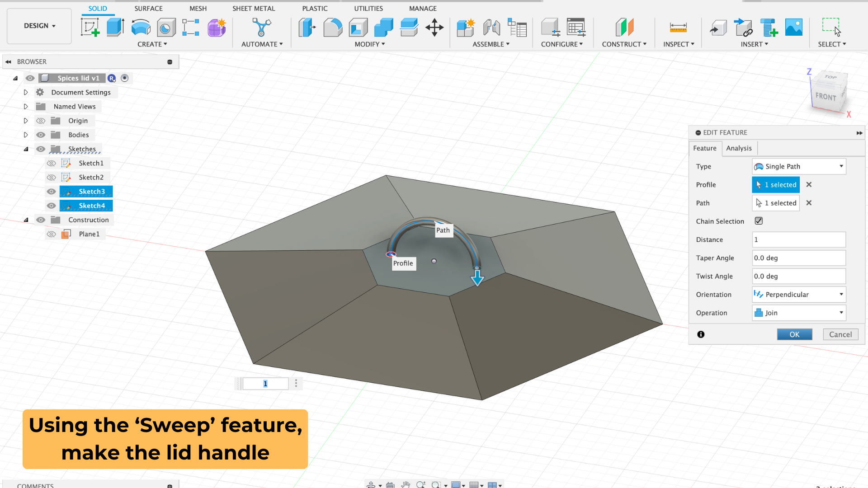The image size is (868, 488).
Task: Select the Insert Canvas image icon
Action: (794, 28)
